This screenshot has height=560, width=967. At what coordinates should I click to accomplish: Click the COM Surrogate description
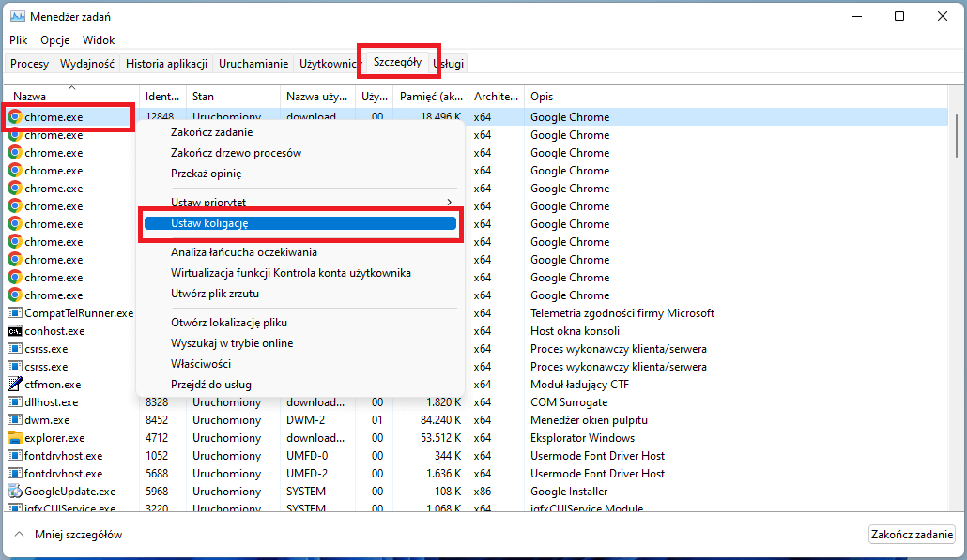569,402
